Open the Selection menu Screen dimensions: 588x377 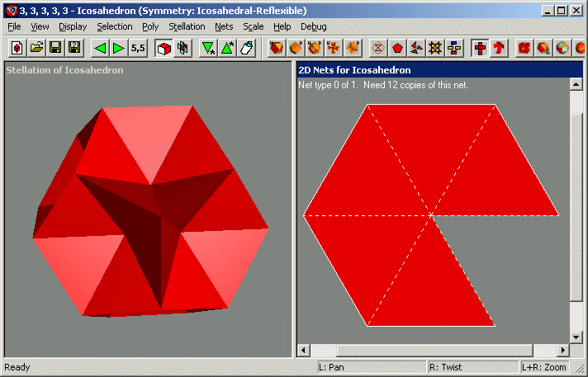click(x=115, y=26)
